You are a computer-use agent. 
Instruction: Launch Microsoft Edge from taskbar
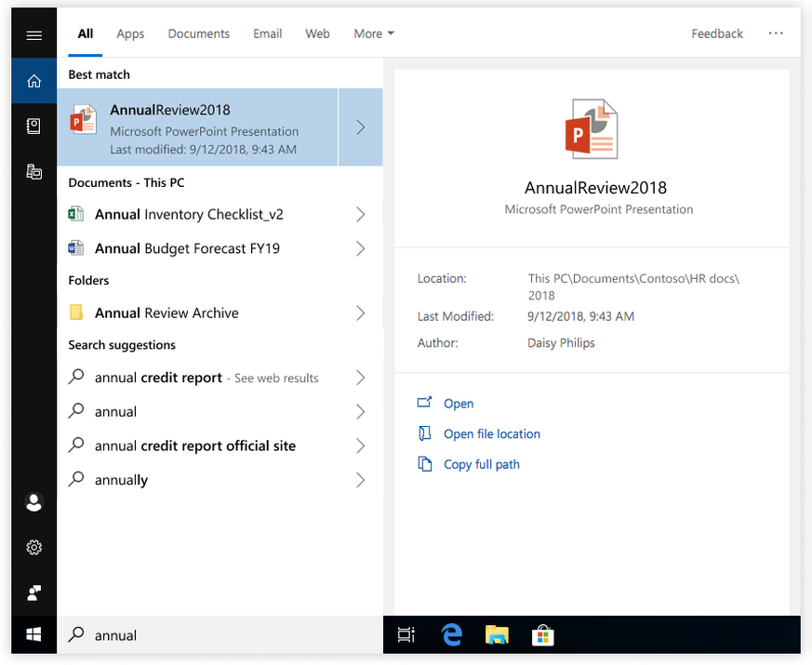click(451, 634)
